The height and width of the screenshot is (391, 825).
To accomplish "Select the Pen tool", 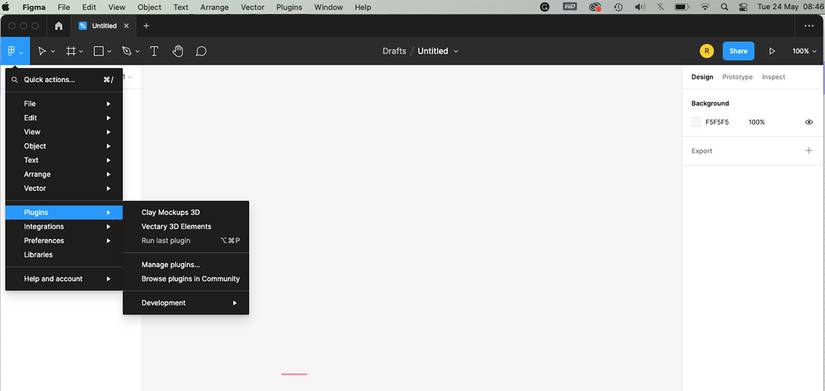I will pos(126,51).
